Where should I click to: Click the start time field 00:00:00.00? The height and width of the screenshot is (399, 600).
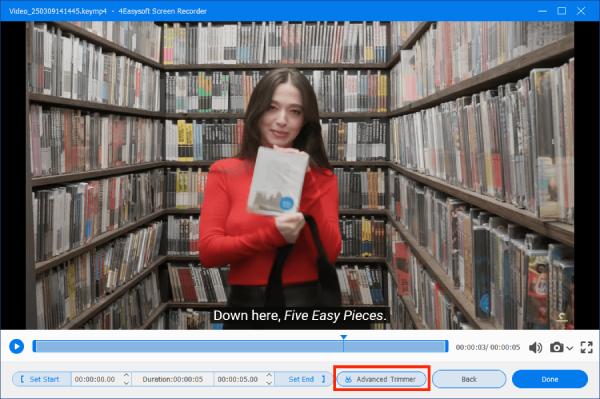click(x=95, y=379)
